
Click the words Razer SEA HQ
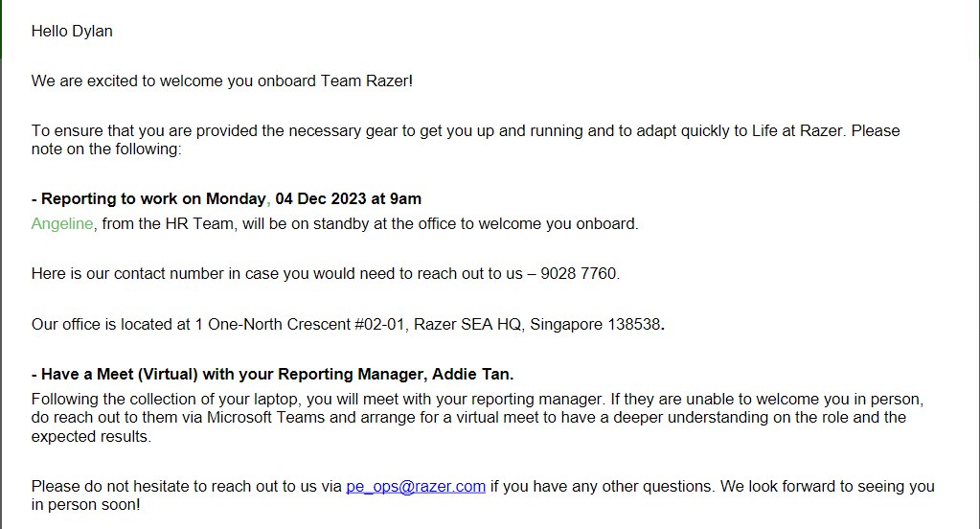click(x=467, y=325)
